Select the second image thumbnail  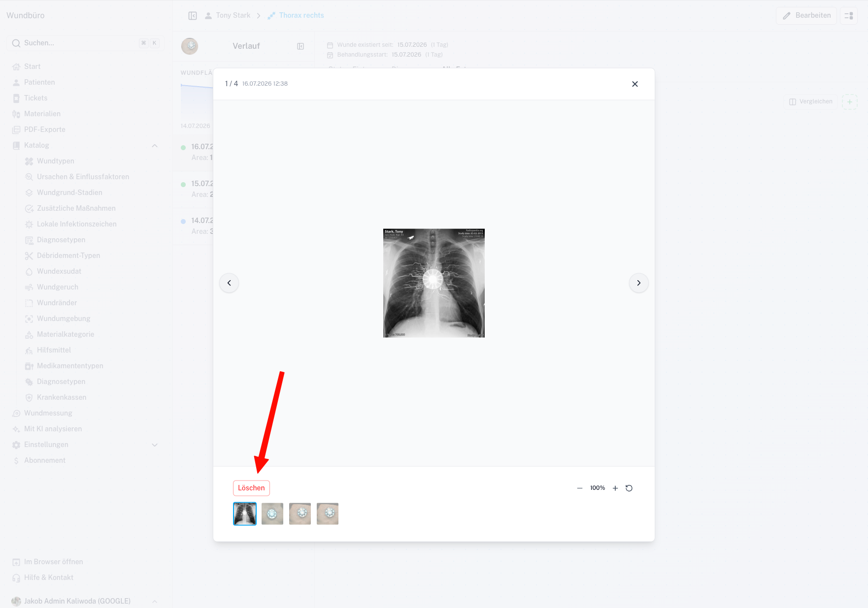(x=272, y=514)
